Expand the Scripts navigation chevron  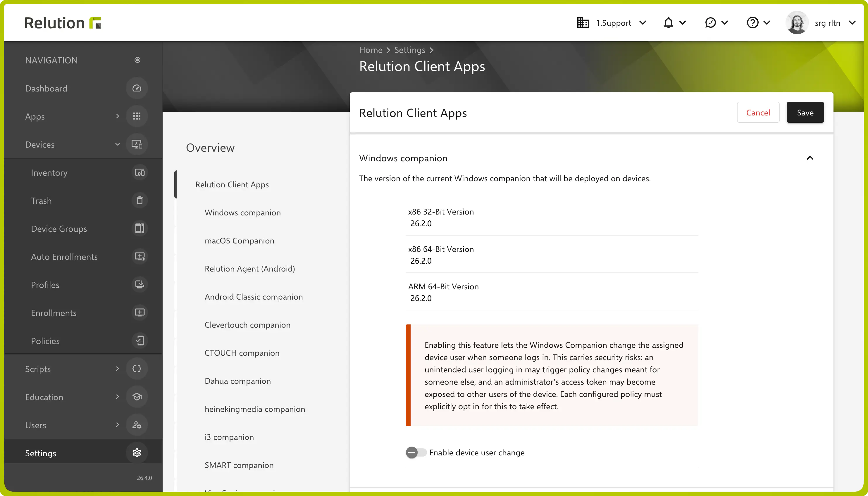(x=118, y=369)
